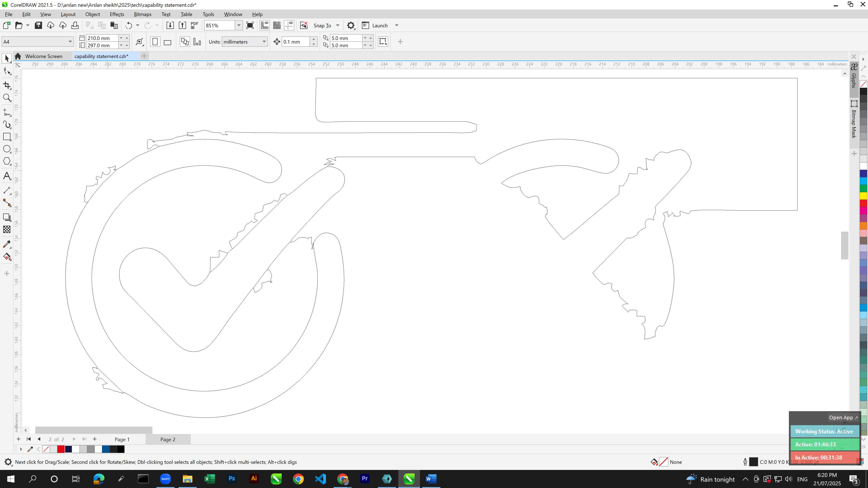Open the page height value dropdown
868x488 pixels.
tap(121, 45)
